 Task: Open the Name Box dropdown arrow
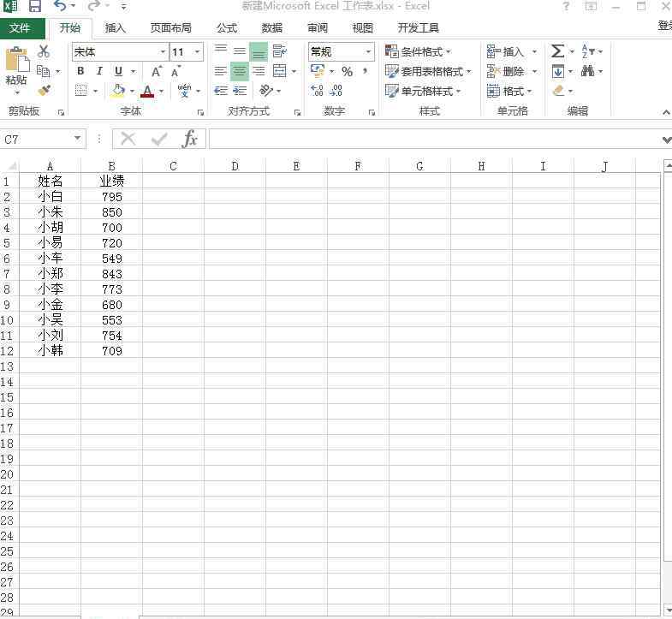click(78, 139)
